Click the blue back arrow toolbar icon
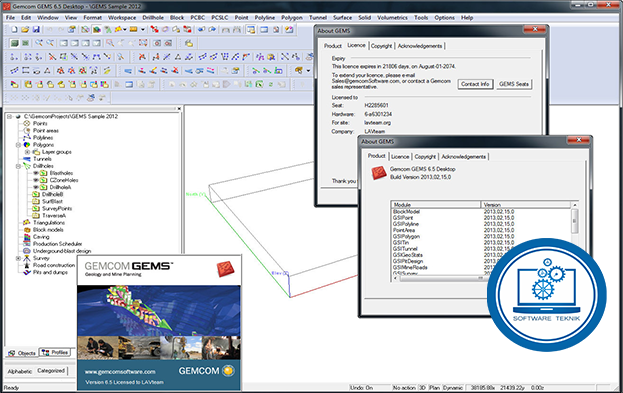The image size is (623, 393). click(x=201, y=29)
